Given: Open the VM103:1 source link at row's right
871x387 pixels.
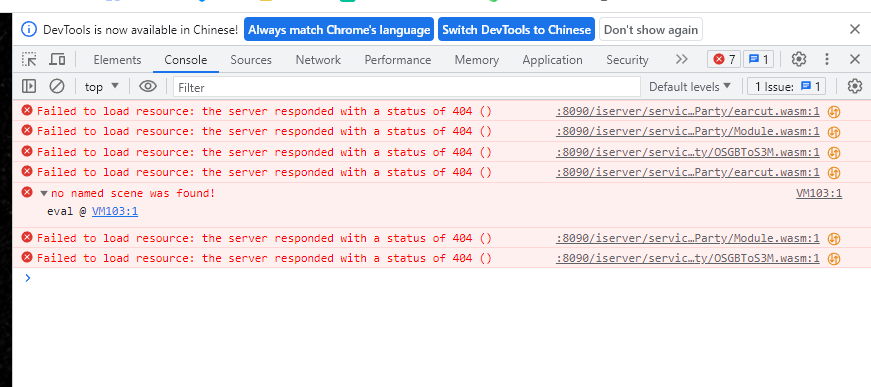Looking at the screenshot, I should 819,193.
